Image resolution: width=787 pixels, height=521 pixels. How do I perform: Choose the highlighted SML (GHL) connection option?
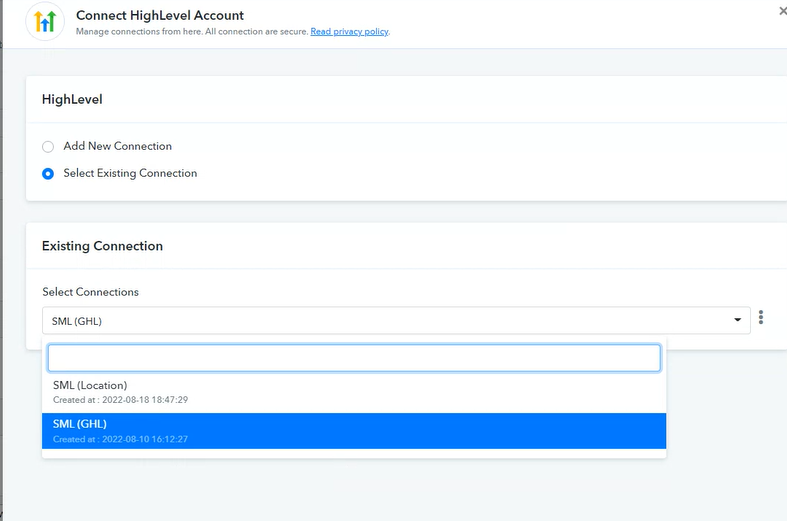pyautogui.click(x=354, y=431)
